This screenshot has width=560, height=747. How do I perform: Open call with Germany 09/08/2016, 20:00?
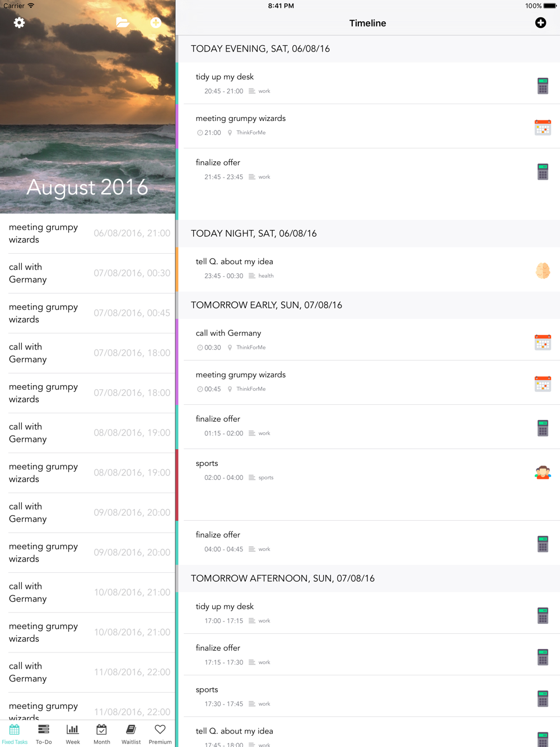[87, 512]
